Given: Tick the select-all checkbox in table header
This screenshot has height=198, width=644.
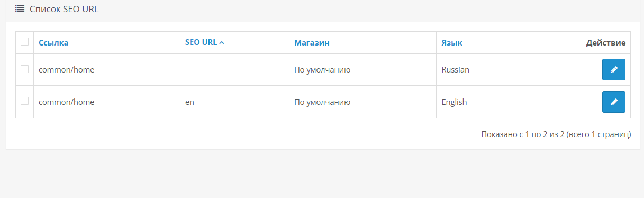Looking at the screenshot, I should click(x=24, y=42).
